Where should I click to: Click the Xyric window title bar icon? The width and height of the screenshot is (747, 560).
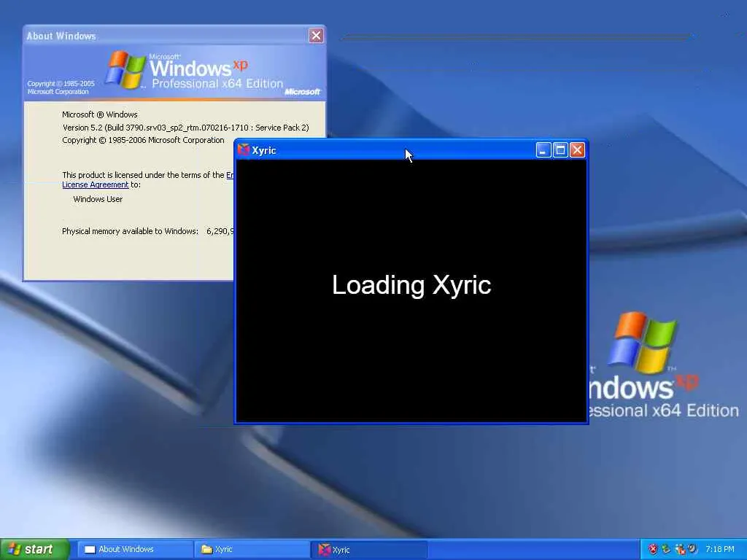point(244,150)
